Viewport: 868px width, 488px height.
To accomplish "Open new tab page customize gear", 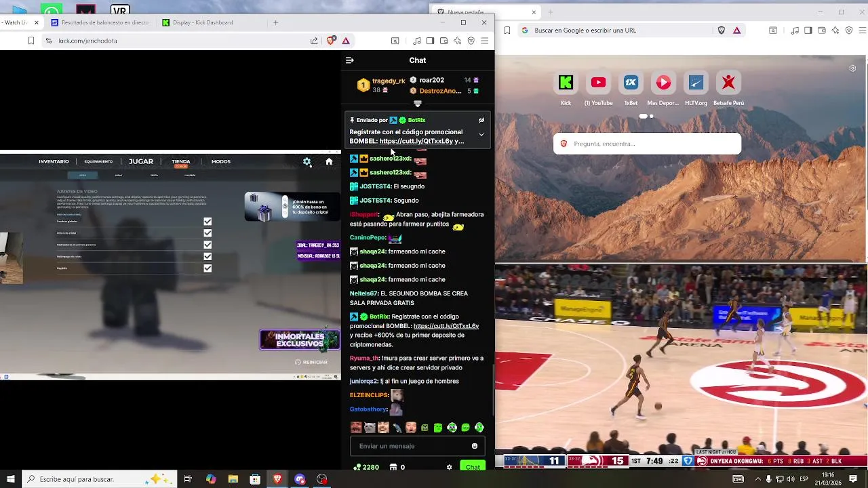I will [x=852, y=68].
